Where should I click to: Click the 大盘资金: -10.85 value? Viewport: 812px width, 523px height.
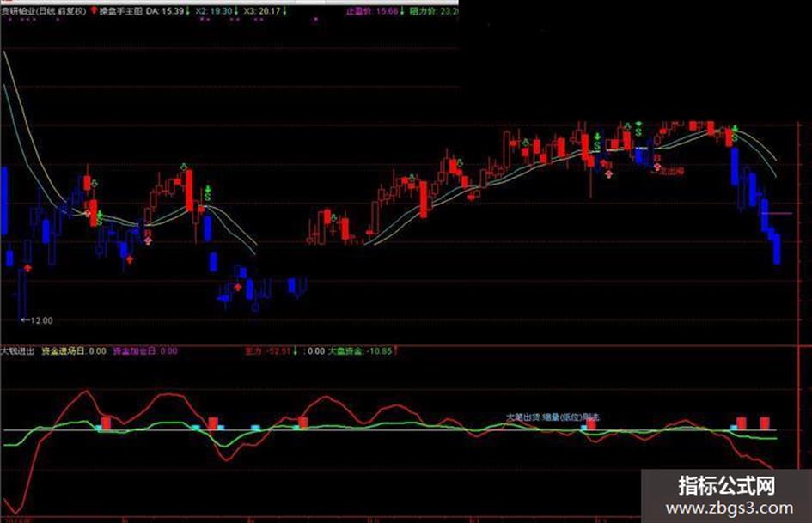[360, 351]
